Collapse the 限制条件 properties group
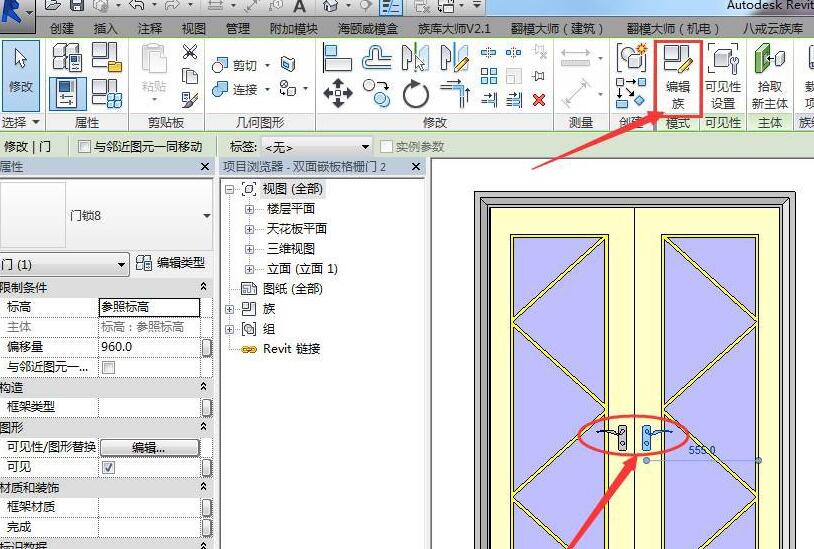Screen dimensions: 814x549 click(204, 286)
